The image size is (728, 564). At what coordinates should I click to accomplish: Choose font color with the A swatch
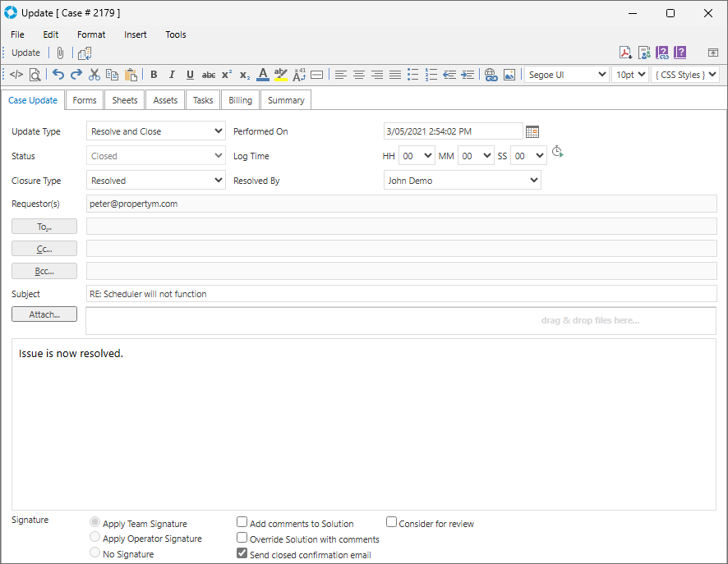pyautogui.click(x=262, y=75)
